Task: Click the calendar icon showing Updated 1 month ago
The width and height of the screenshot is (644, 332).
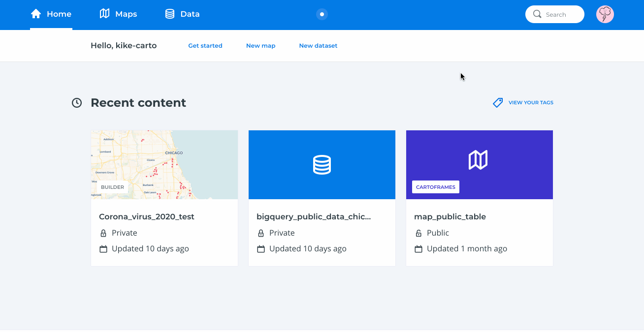Action: (x=419, y=248)
